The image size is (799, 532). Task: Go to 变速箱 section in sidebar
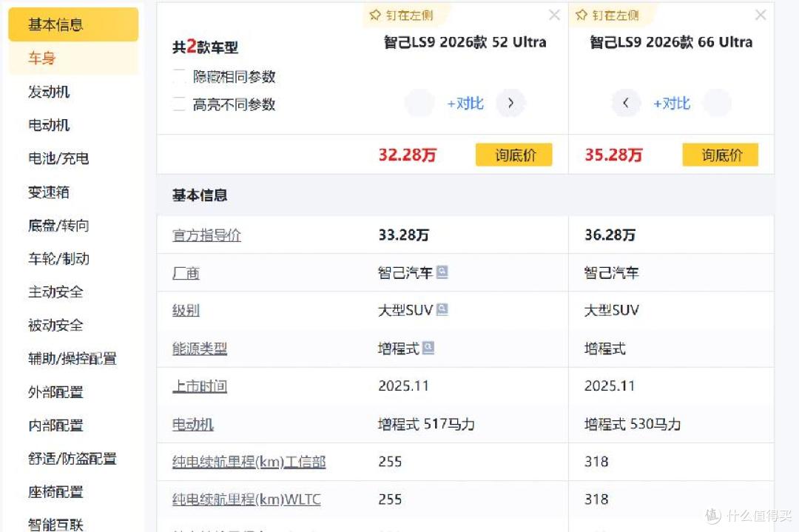49,192
